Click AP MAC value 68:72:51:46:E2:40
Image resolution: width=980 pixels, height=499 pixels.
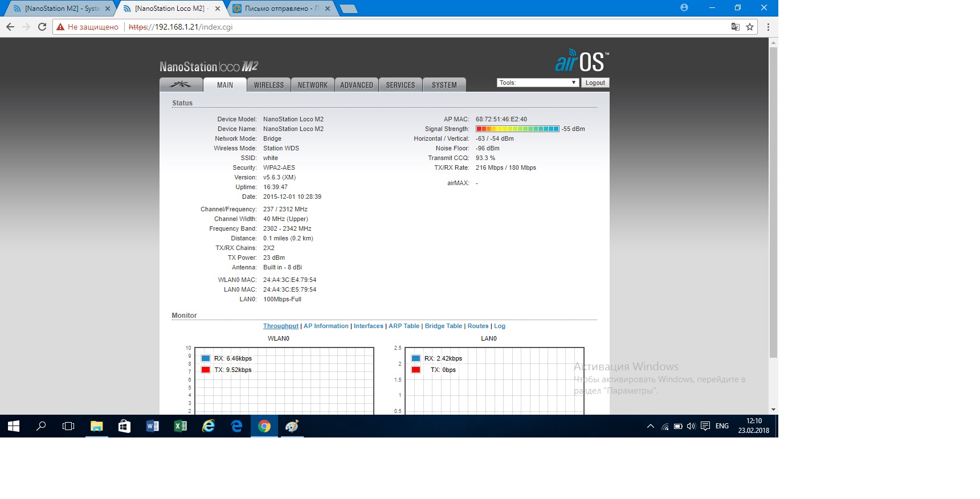click(501, 119)
